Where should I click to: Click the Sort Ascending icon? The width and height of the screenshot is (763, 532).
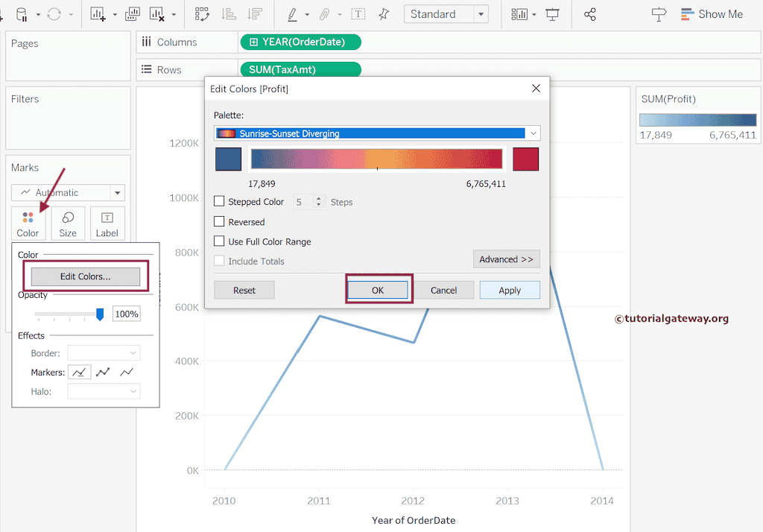tap(229, 15)
